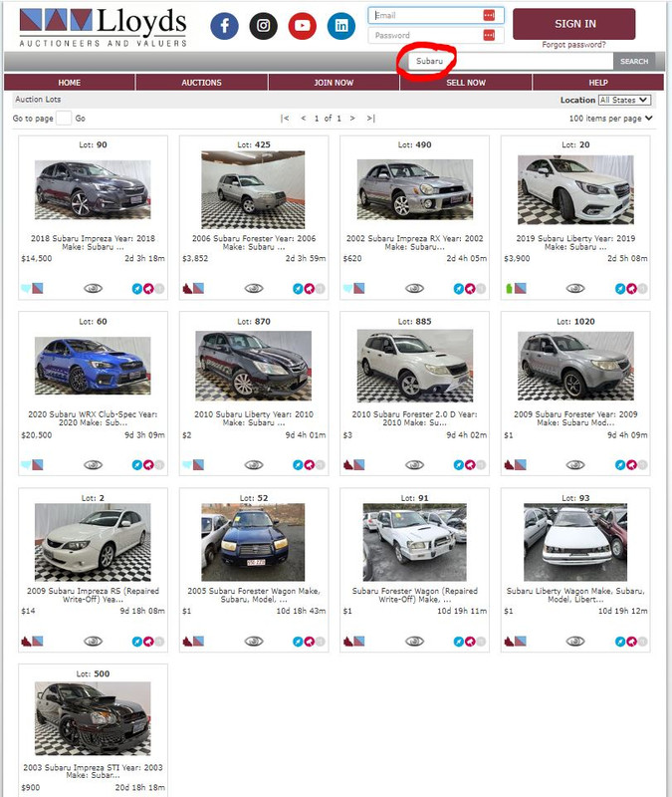Open the white Liberty photo for Lot 20
Screen dimensions: 672x797
pos(575,189)
